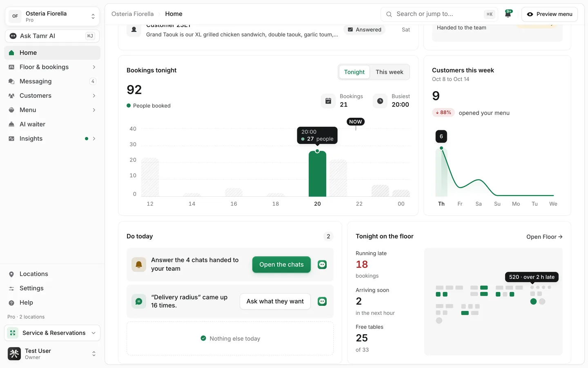Open AI waiter in the sidebar

pyautogui.click(x=52, y=124)
